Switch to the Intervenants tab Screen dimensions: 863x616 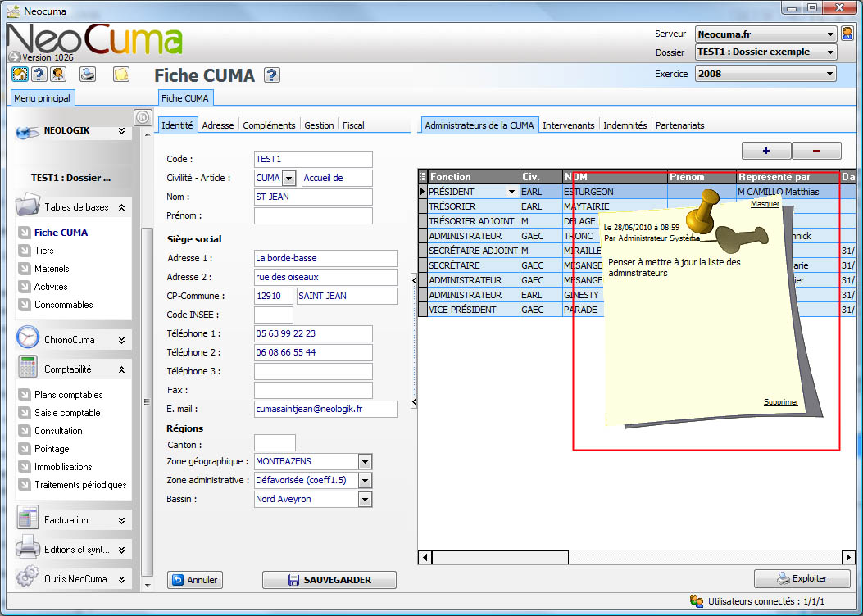pyautogui.click(x=569, y=125)
